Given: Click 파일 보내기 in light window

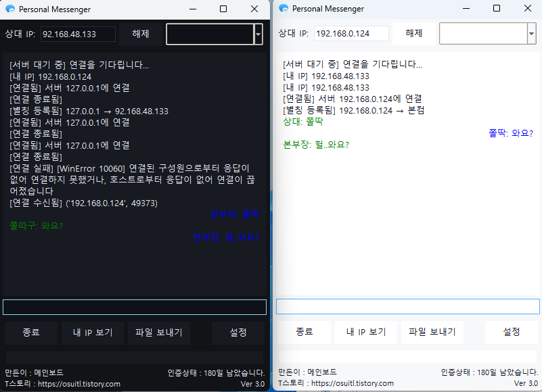Looking at the screenshot, I should coord(432,332).
